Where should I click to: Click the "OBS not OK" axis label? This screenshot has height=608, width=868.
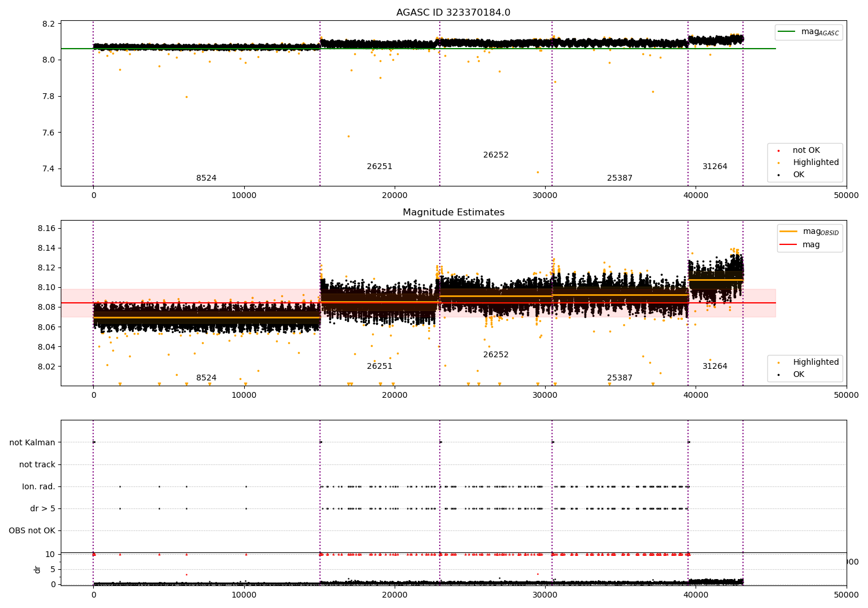[32, 531]
